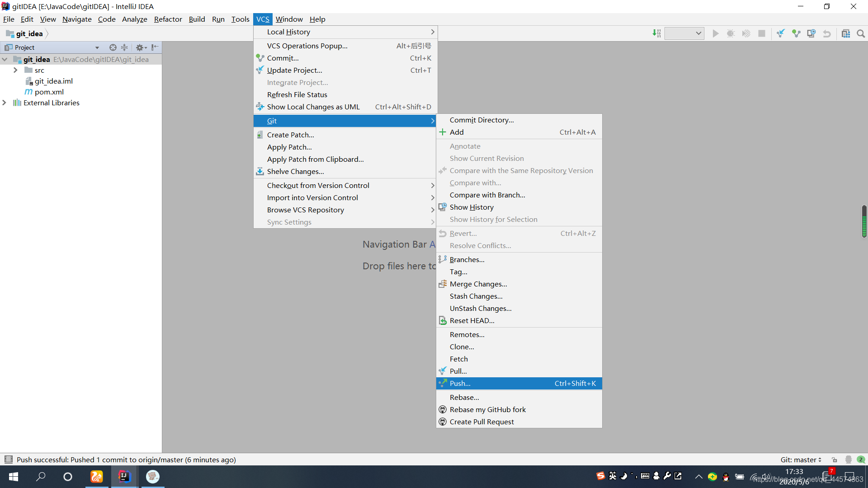Screen dimensions: 868x488
Task: Select Show History in Git submenu
Action: click(x=519, y=207)
